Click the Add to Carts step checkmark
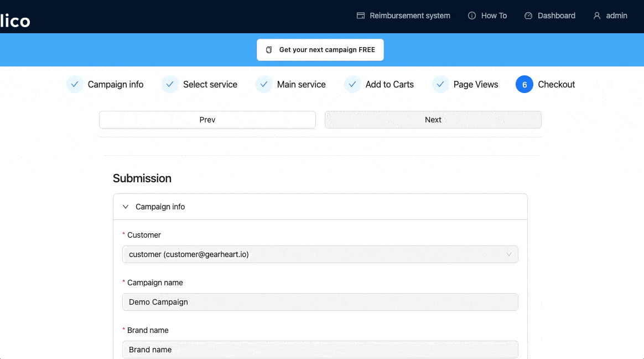The height and width of the screenshot is (359, 644). click(352, 84)
